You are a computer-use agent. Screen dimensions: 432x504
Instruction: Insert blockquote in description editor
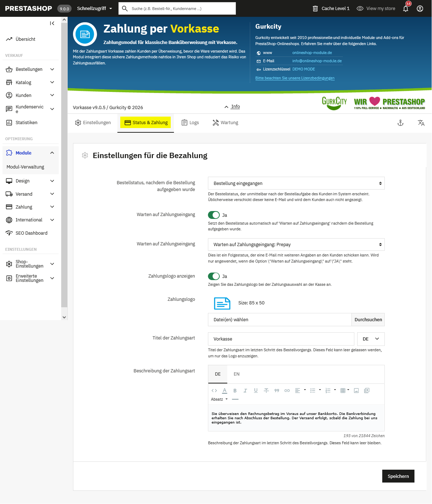[277, 391]
